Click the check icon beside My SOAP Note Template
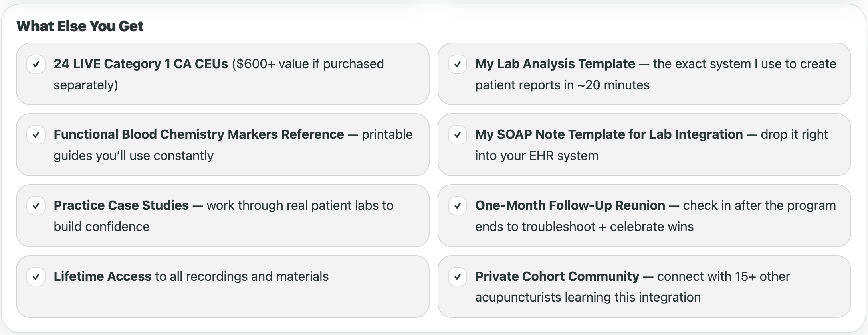Image resolution: width=868 pixels, height=335 pixels. pos(458,135)
